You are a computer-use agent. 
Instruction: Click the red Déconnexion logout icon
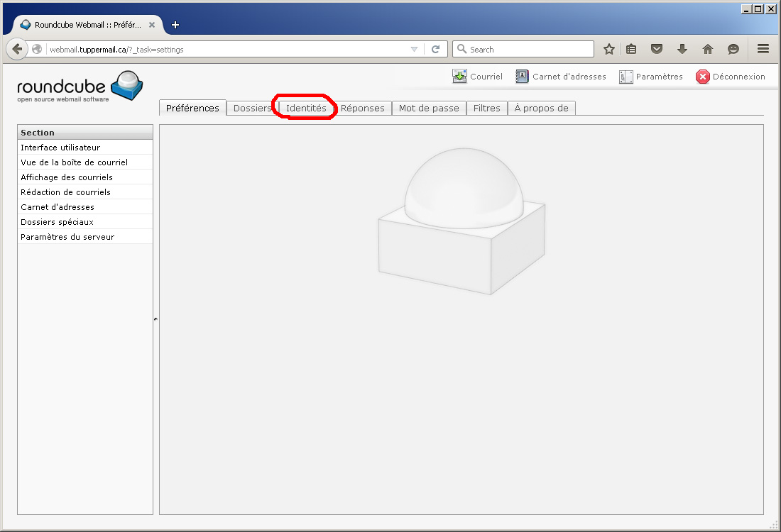point(702,77)
